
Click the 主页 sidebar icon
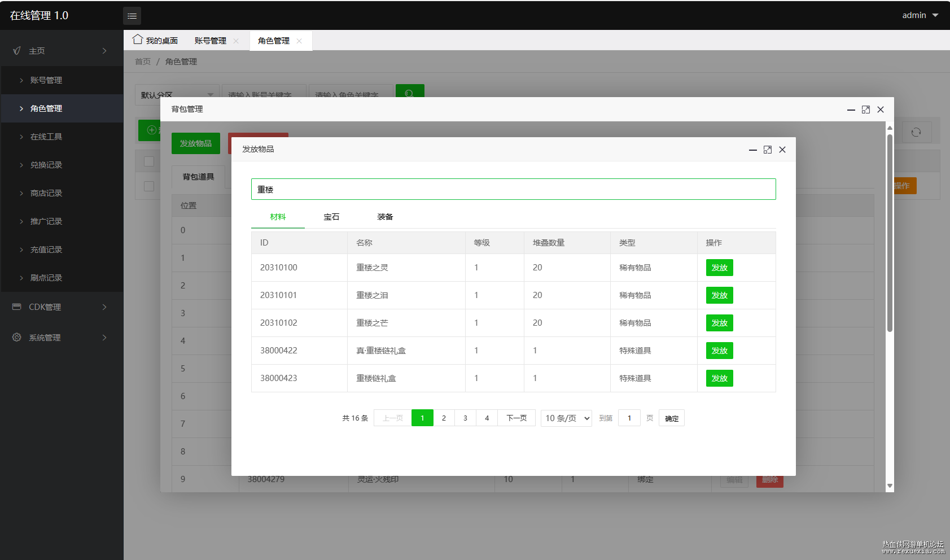click(17, 51)
